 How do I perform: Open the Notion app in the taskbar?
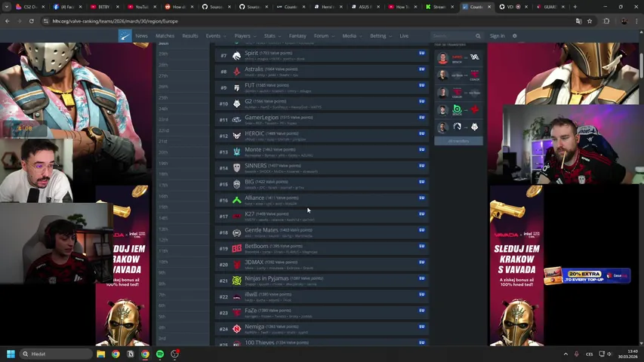pos(131,354)
